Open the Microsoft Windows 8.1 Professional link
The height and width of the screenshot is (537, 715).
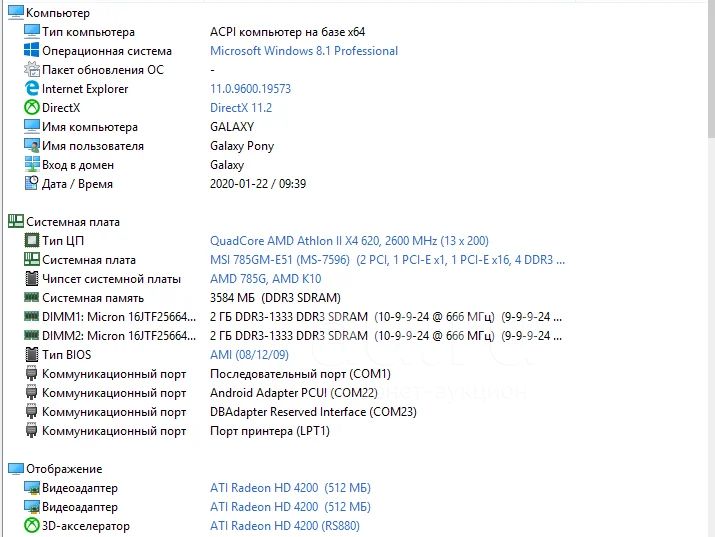coord(304,51)
